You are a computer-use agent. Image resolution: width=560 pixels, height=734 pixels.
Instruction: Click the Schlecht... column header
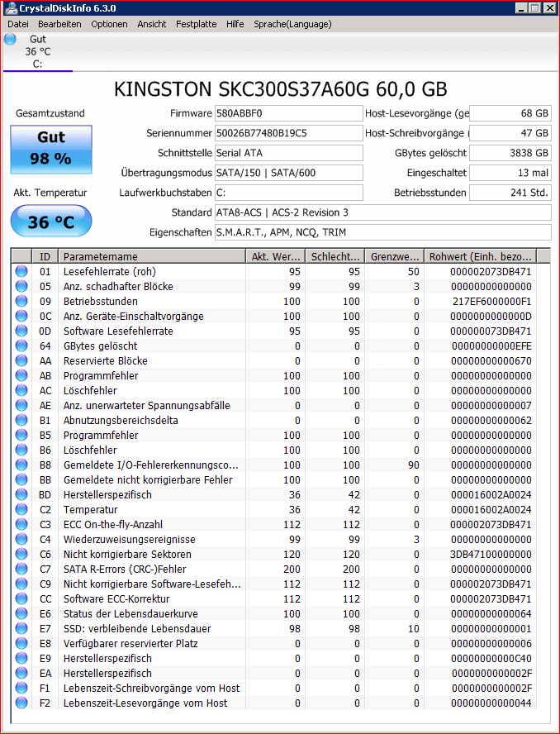coord(335,256)
